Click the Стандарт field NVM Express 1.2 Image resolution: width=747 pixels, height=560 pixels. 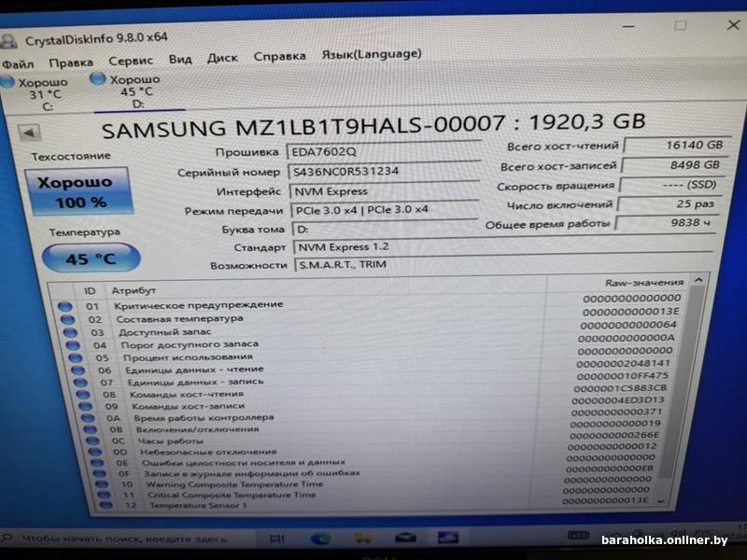point(503,246)
